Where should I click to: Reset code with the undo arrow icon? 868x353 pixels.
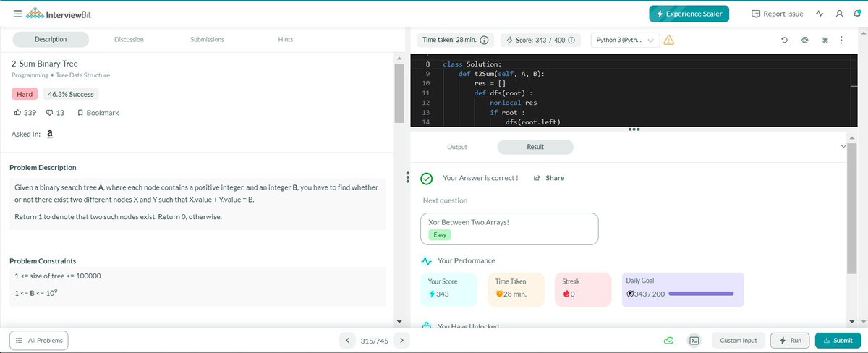pos(785,40)
